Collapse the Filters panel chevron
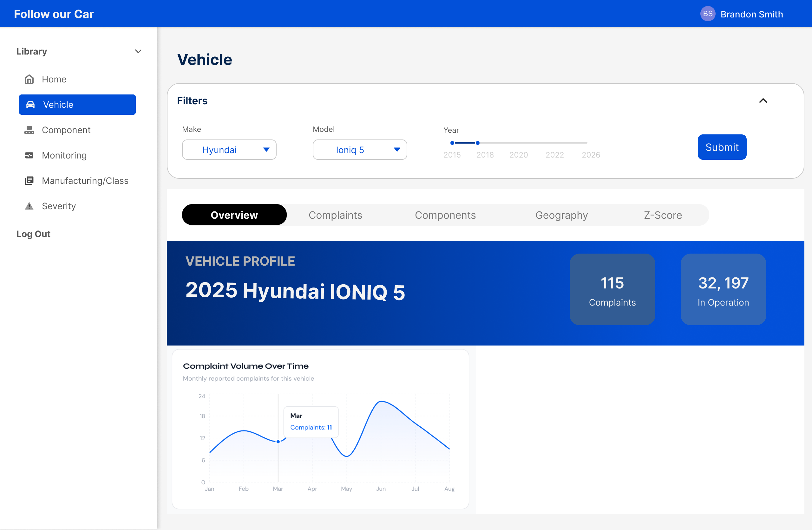 point(763,100)
